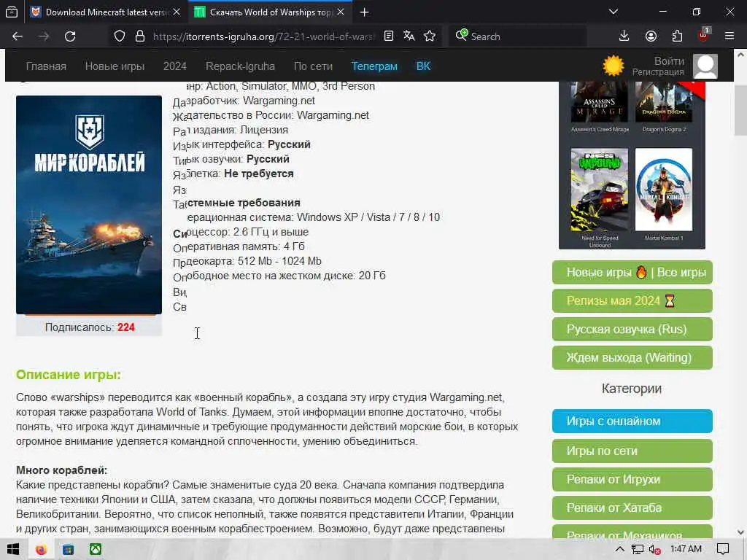Open the Firefox hamburger menu
This screenshot has height=560, width=747.
[729, 36]
